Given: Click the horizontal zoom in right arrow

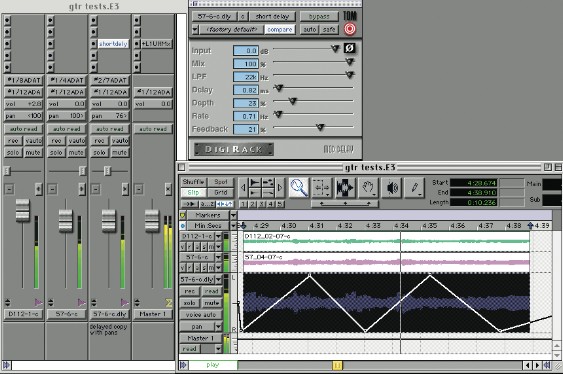Looking at the screenshot, I should (280, 187).
